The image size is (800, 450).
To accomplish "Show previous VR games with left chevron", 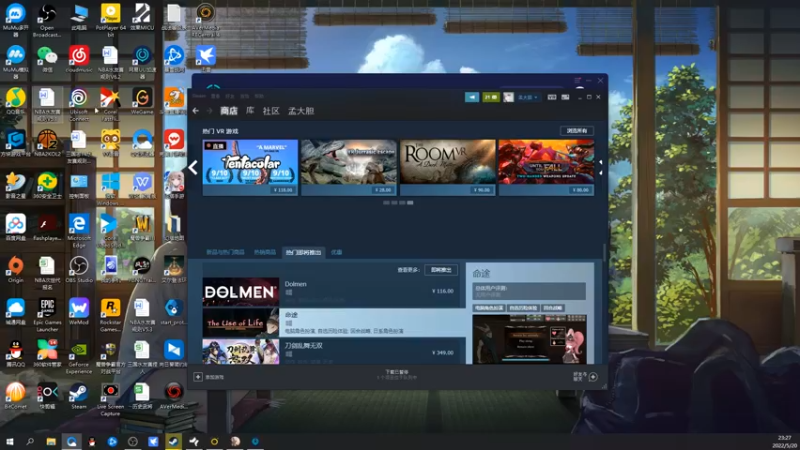I will coord(193,167).
